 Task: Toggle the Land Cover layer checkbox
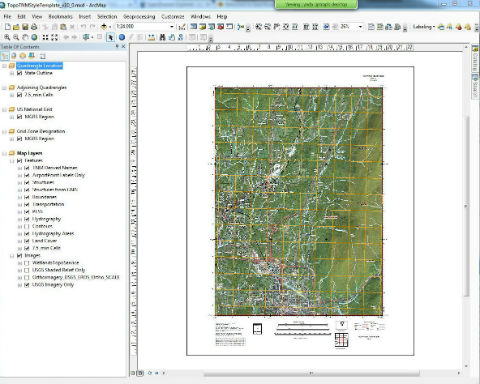point(27,241)
